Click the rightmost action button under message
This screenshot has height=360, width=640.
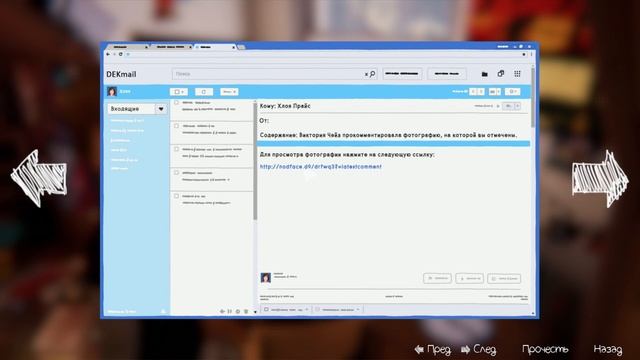point(504,278)
